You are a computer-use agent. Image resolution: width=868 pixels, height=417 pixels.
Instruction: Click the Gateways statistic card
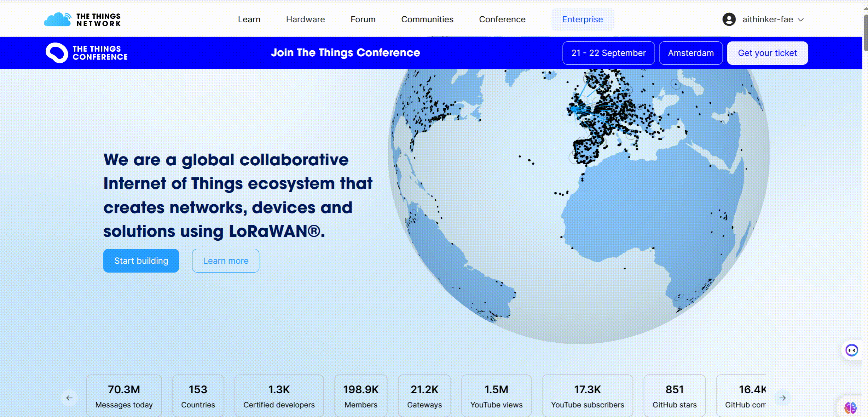424,396
